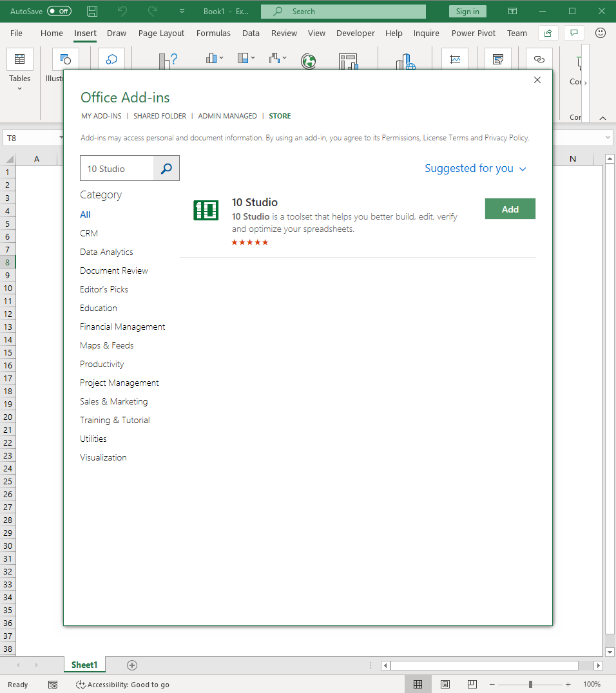The image size is (616, 693).
Task: Open the Developer ribbon tab
Action: (x=355, y=33)
